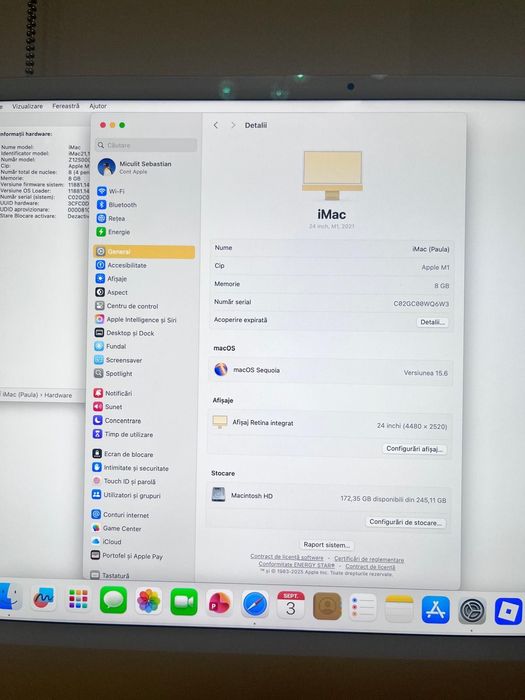This screenshot has height=700, width=525.
Task: Click Raport sistem button
Action: 326,545
